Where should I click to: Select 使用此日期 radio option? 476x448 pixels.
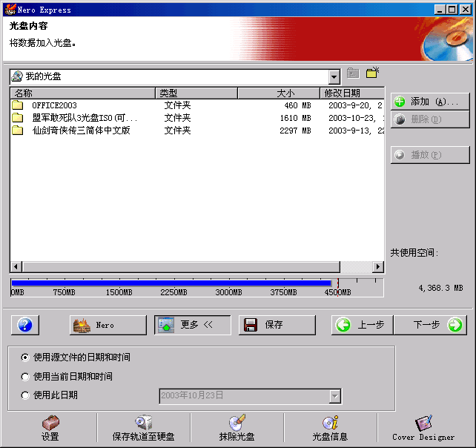[26, 395]
